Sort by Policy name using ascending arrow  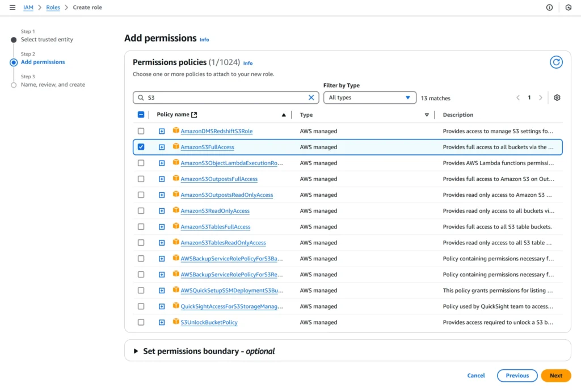[284, 115]
